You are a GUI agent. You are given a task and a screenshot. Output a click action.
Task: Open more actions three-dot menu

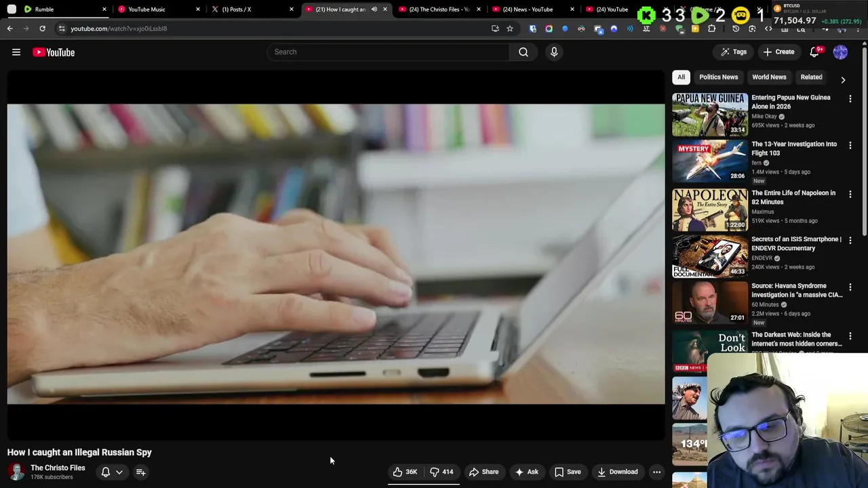tap(656, 472)
